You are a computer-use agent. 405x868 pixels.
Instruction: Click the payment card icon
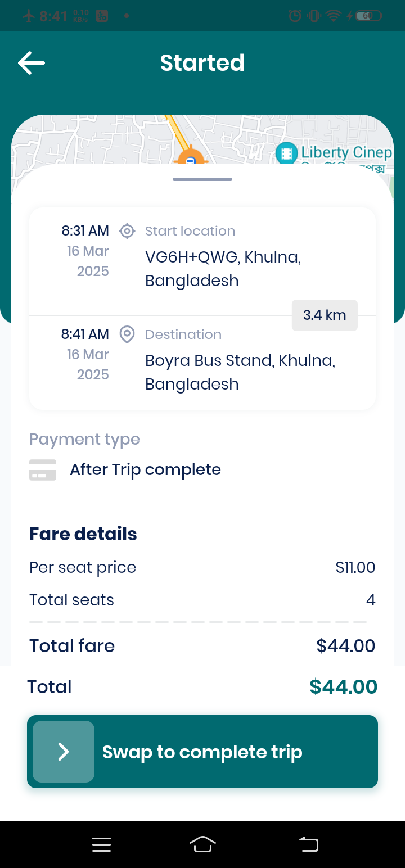pos(43,470)
